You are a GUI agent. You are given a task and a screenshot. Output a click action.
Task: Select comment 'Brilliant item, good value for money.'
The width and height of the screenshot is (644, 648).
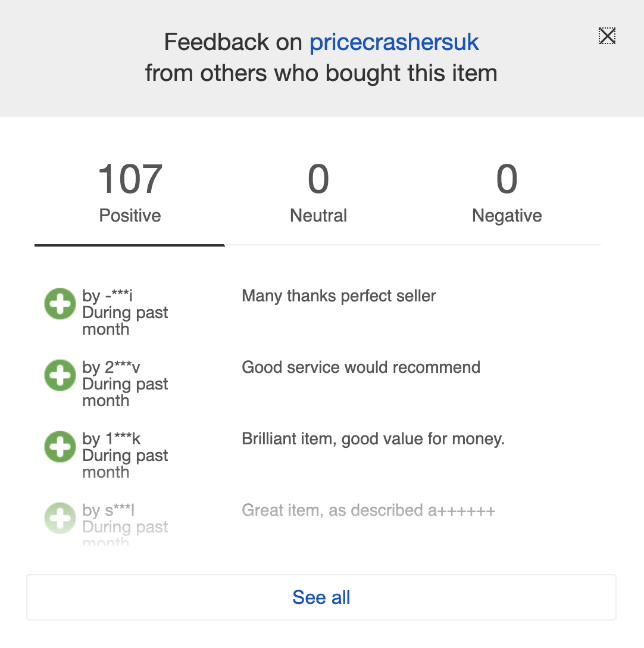tap(373, 439)
